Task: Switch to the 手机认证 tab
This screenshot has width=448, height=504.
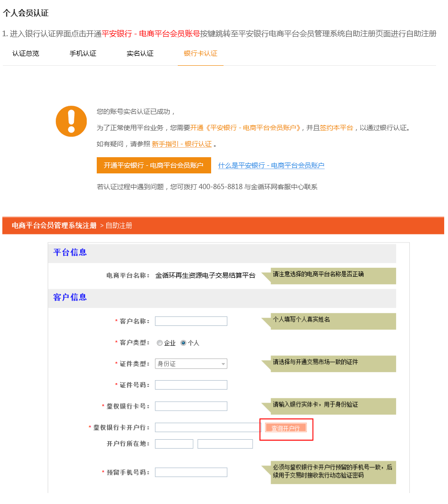Action: (83, 54)
